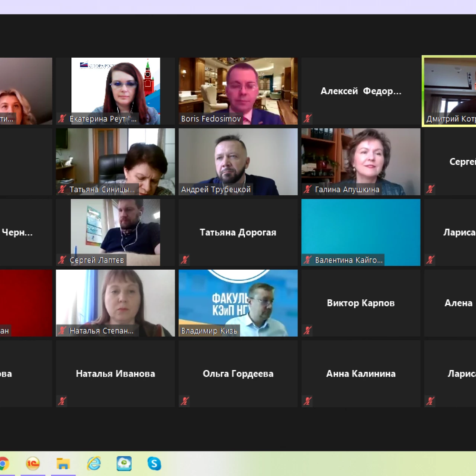476x476 pixels.
Task: Open the blue cloud clock taskbar app
Action: [x=124, y=464]
